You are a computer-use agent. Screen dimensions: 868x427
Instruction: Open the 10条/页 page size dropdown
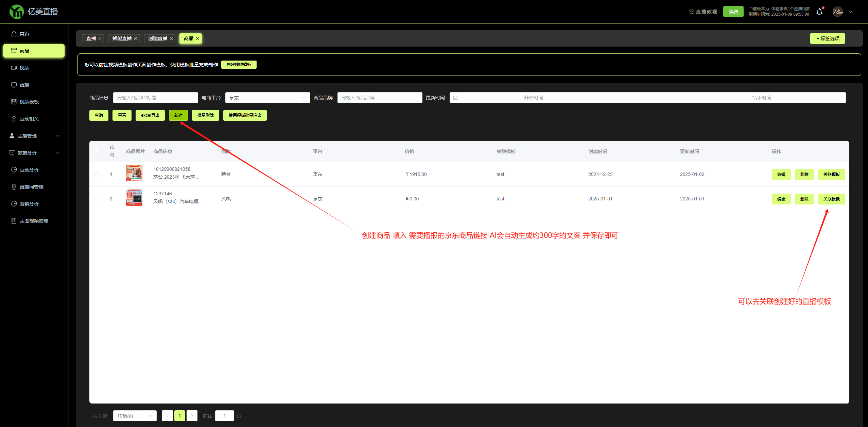[x=135, y=416]
